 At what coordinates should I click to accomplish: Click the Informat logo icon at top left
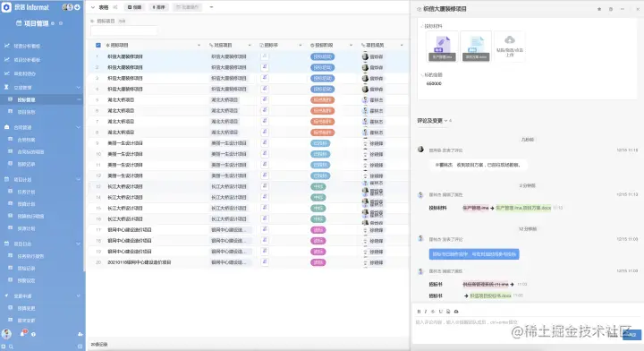6,7
